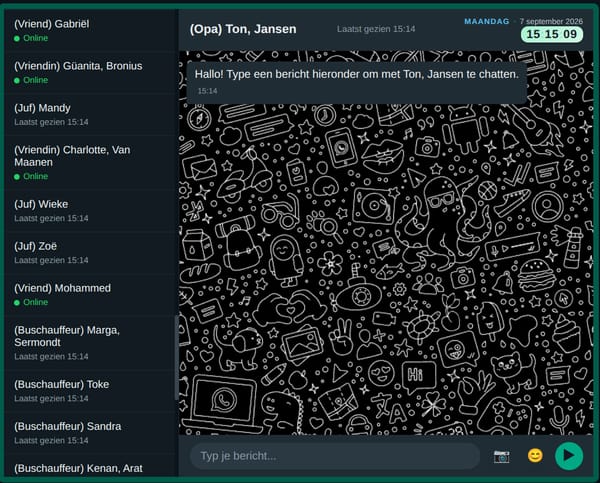The width and height of the screenshot is (600, 483).
Task: Click the chat header name (Opa) Ton, Jansen
Action: click(x=243, y=29)
